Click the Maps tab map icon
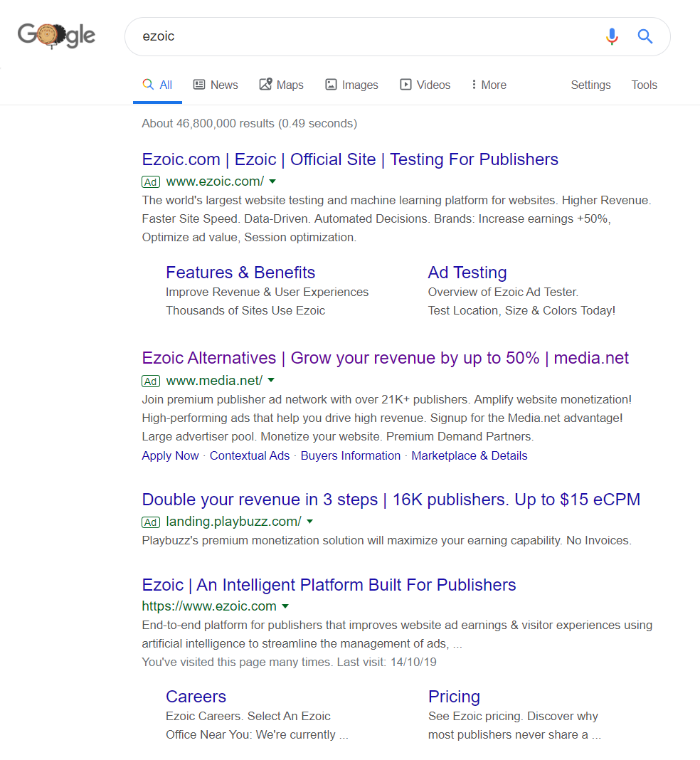Screen dimensions: 700x760 (265, 85)
